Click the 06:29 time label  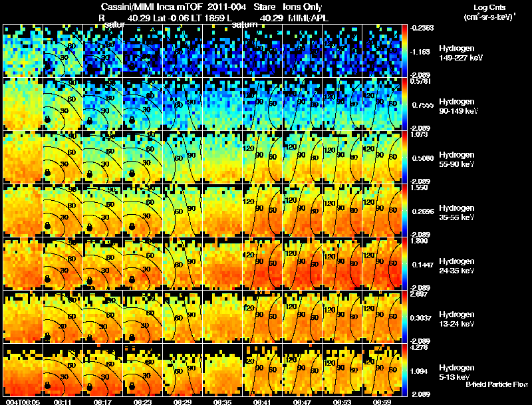click(182, 402)
